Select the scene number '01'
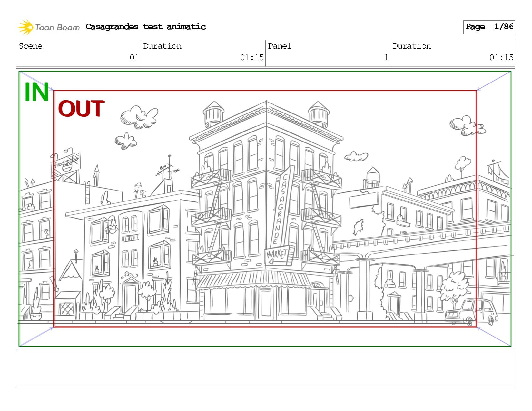The height and width of the screenshot is (411, 532). tap(134, 58)
